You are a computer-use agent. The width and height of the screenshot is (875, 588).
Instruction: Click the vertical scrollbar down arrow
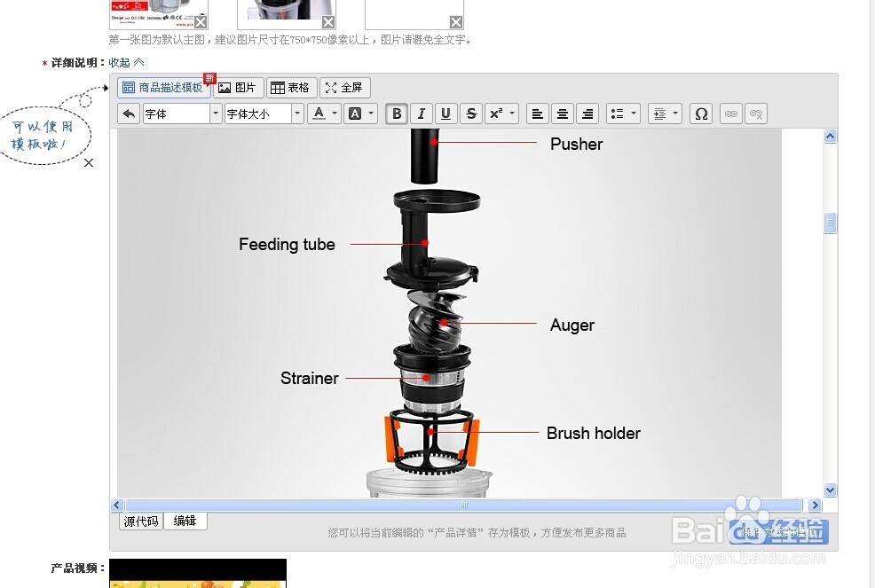coord(831,490)
